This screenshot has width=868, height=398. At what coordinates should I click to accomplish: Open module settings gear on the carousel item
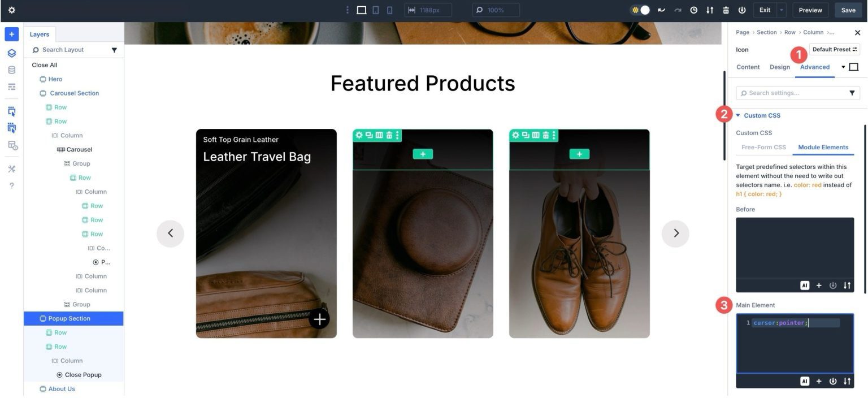coord(359,135)
